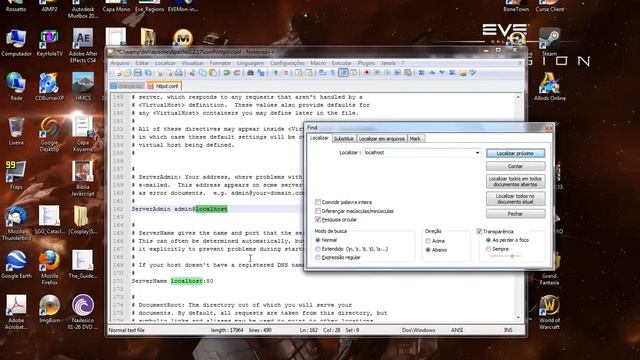
Task: Open the Configurações menu
Action: click(287, 63)
